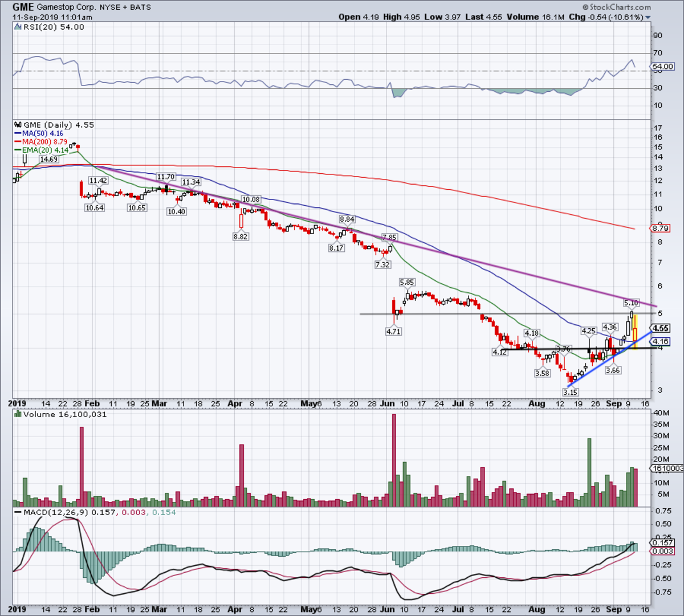Click the Low 3.97 value

coord(442,17)
